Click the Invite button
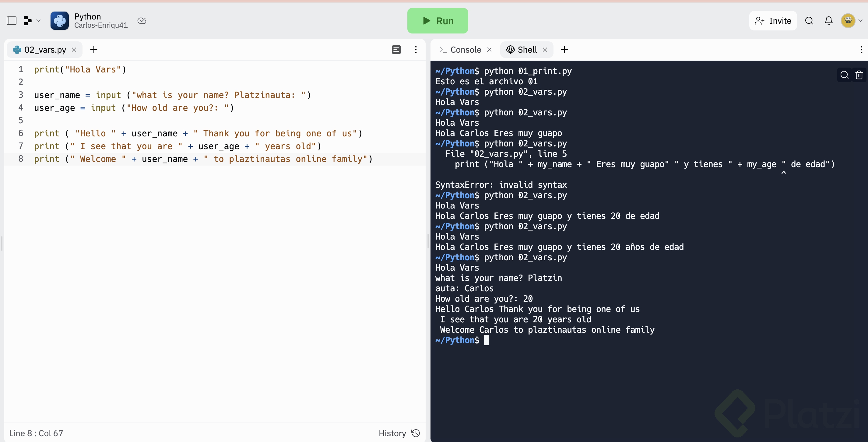 (x=773, y=21)
